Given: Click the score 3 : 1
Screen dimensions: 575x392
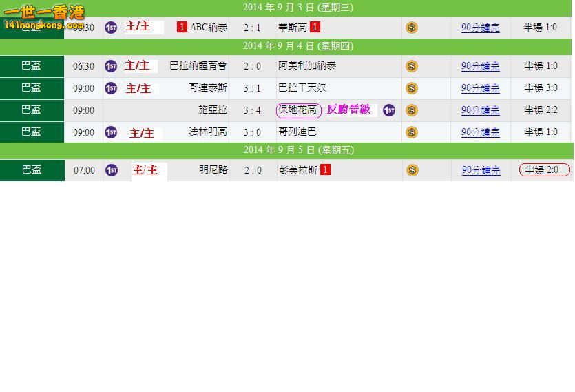Looking at the screenshot, I should coord(252,88).
